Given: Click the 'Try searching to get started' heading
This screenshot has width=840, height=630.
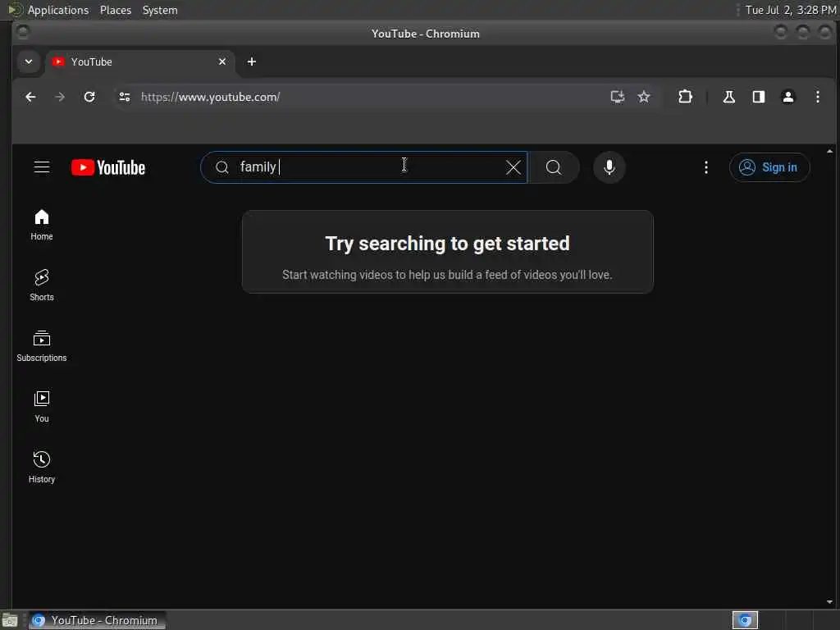Looking at the screenshot, I should [x=447, y=244].
